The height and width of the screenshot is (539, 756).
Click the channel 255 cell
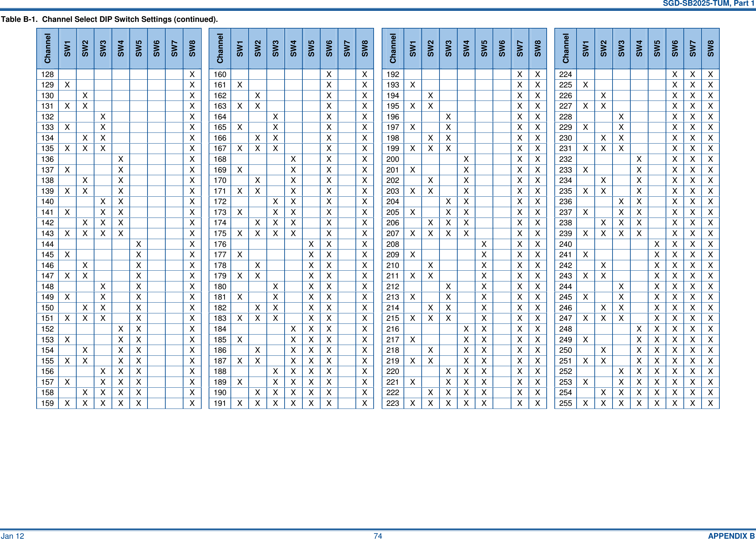point(565,403)
